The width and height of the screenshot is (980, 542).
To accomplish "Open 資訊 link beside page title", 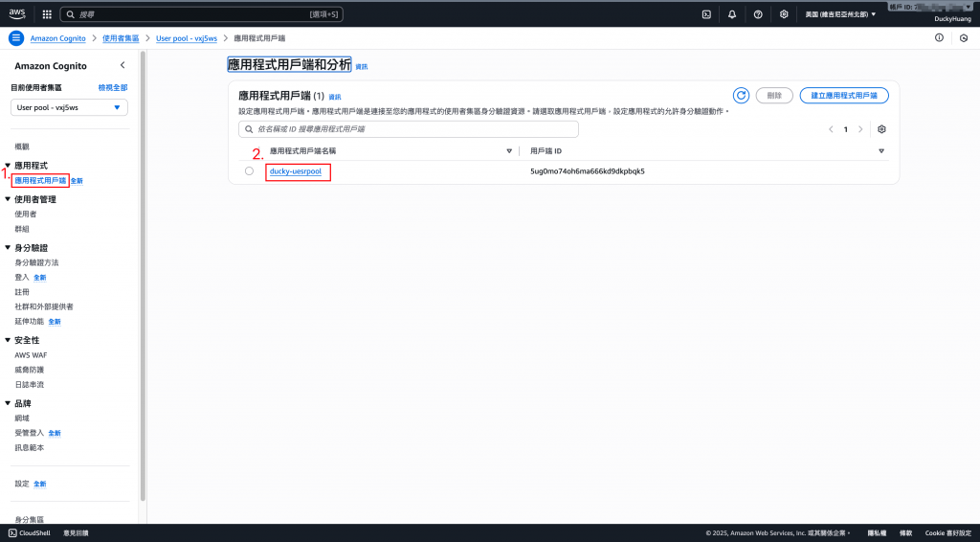I will 361,67.
